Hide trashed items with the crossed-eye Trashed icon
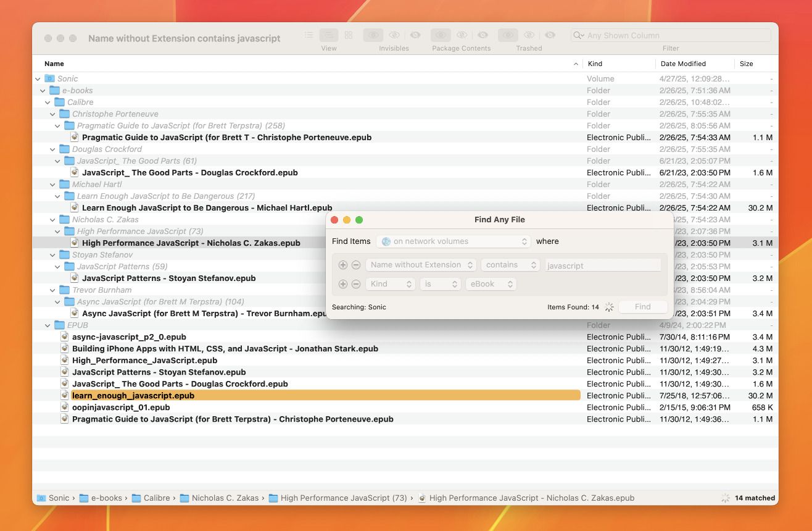 (x=529, y=35)
